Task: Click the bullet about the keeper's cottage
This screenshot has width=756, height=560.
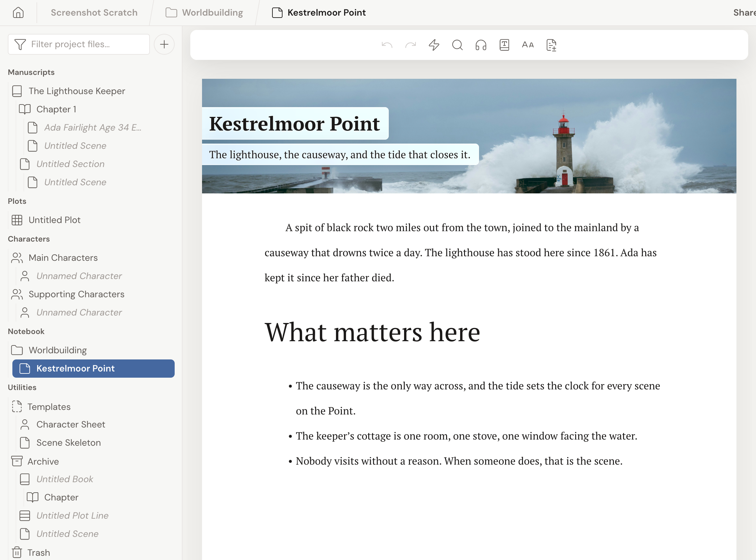Action: (467, 436)
